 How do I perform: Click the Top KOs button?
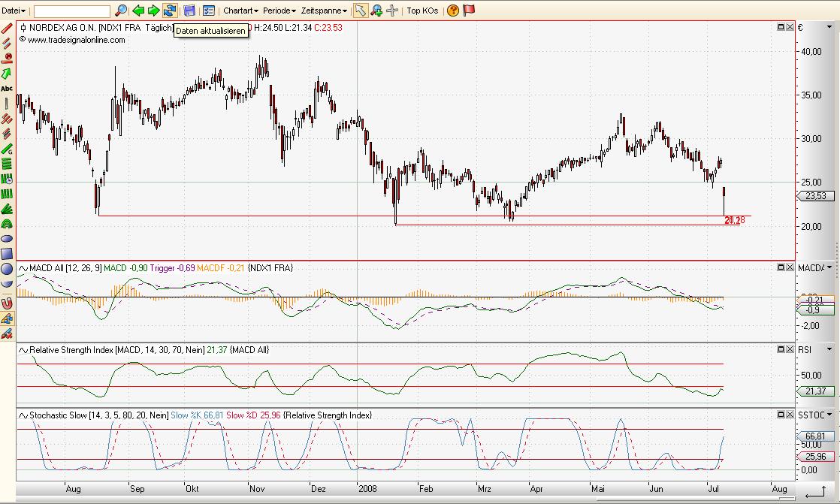422,11
